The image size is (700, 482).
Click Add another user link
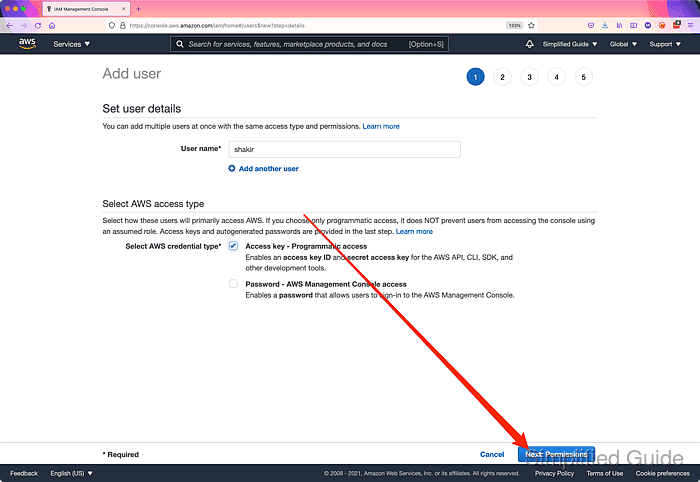coord(269,169)
